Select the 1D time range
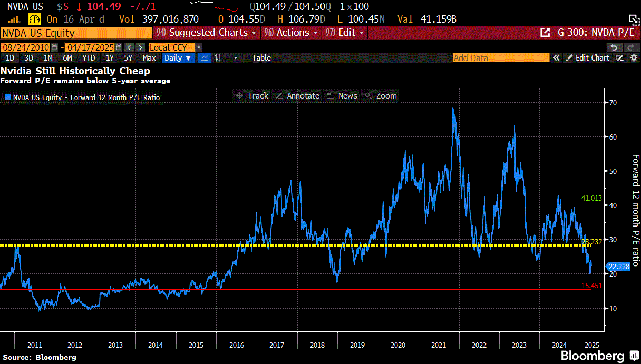 point(9,58)
